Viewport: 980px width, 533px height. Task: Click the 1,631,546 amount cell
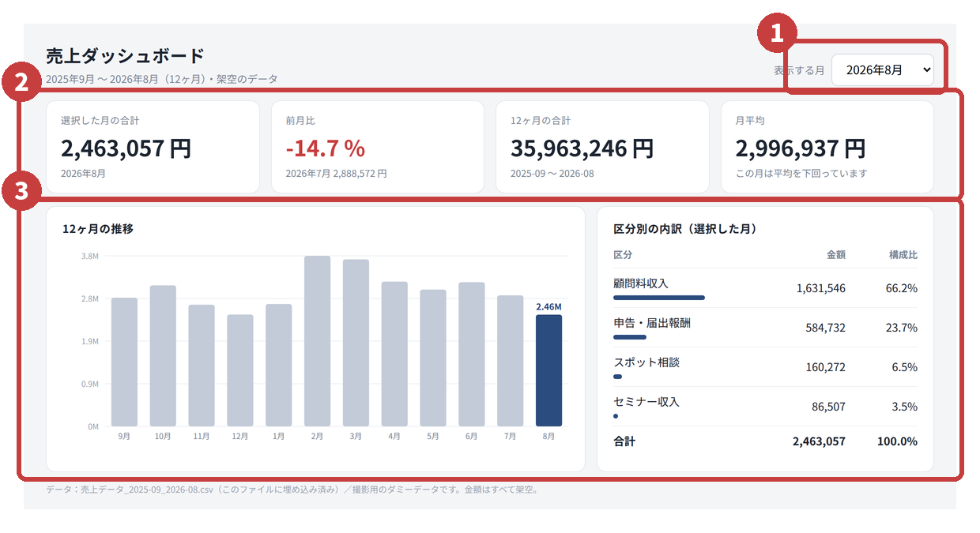[x=821, y=288]
